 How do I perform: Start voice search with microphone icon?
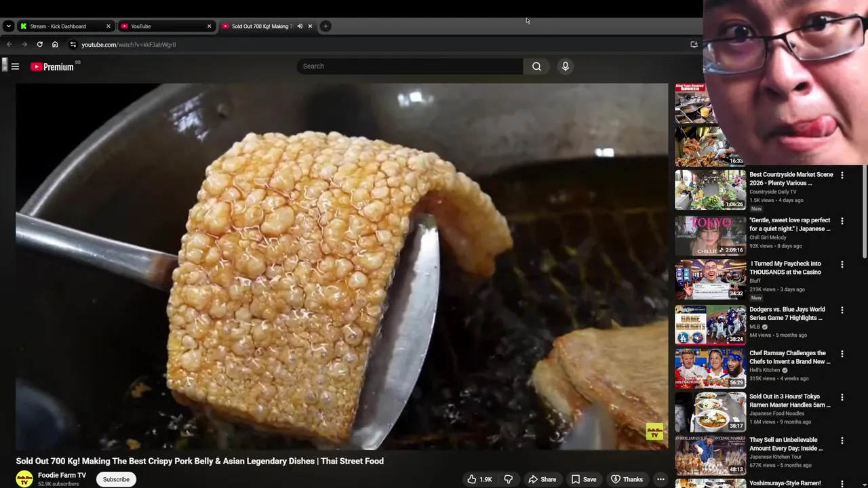pyautogui.click(x=565, y=66)
